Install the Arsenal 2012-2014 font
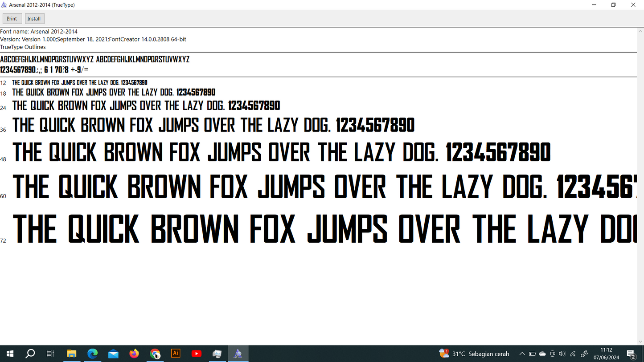Image resolution: width=644 pixels, height=362 pixels. pyautogui.click(x=34, y=18)
